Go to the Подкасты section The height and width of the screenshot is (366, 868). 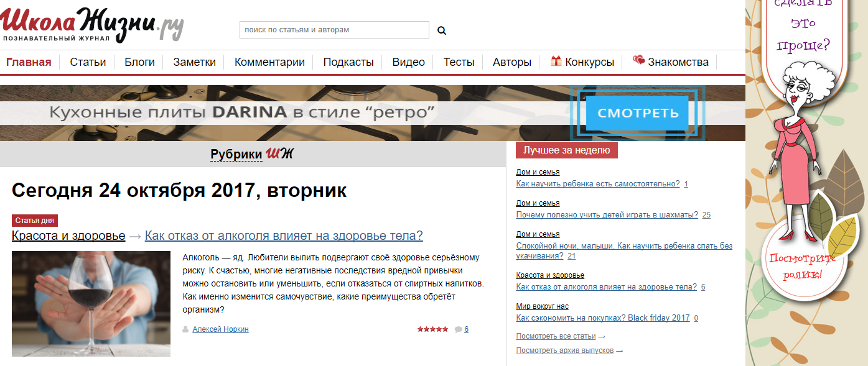coord(348,62)
